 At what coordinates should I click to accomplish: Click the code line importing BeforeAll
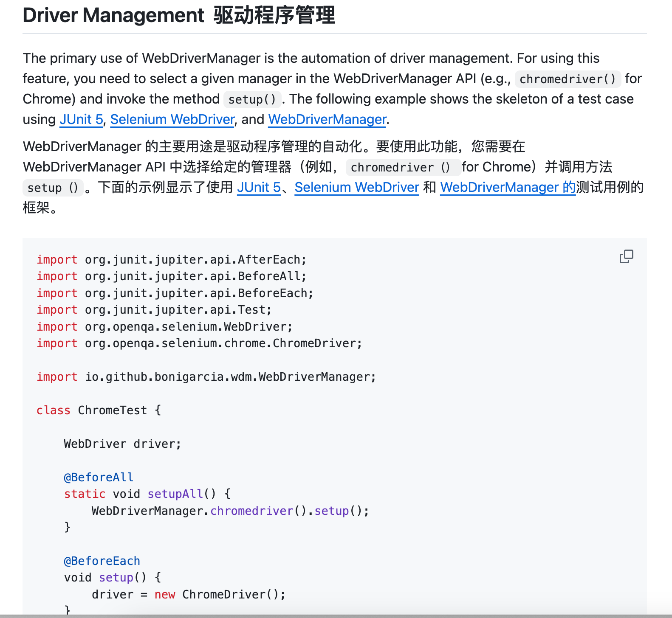point(172,276)
